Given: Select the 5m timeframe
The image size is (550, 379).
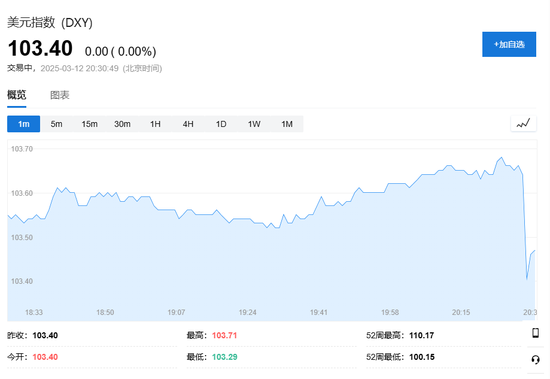Looking at the screenshot, I should [56, 124].
